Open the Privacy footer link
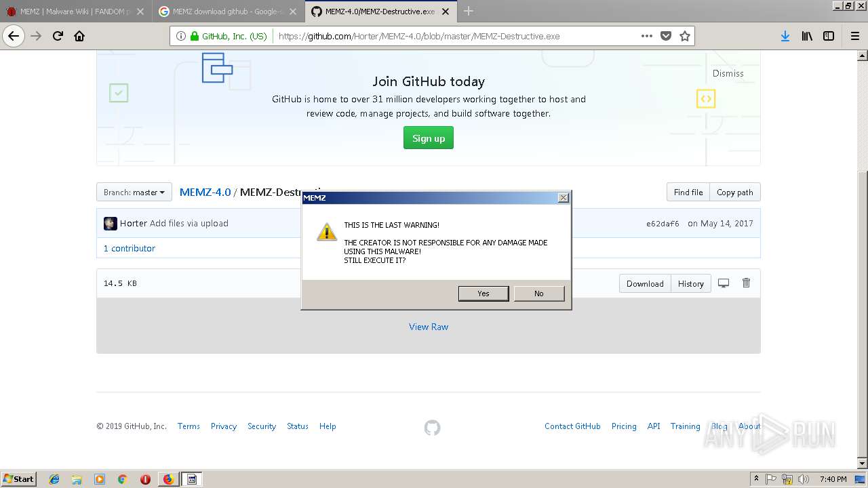 tap(224, 426)
